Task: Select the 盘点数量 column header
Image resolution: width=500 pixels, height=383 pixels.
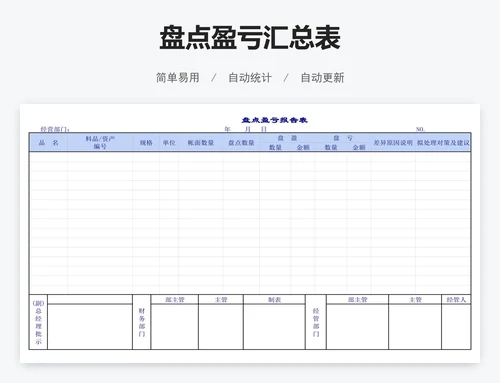Action: (241, 143)
